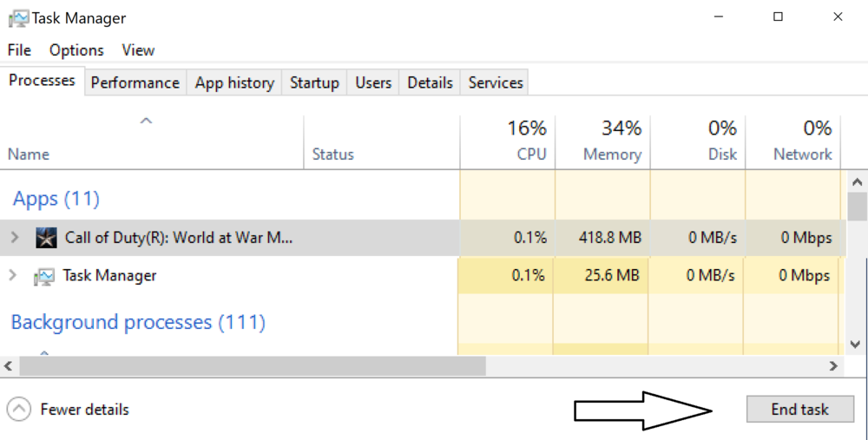This screenshot has height=440, width=868.
Task: Open the File menu
Action: click(19, 50)
